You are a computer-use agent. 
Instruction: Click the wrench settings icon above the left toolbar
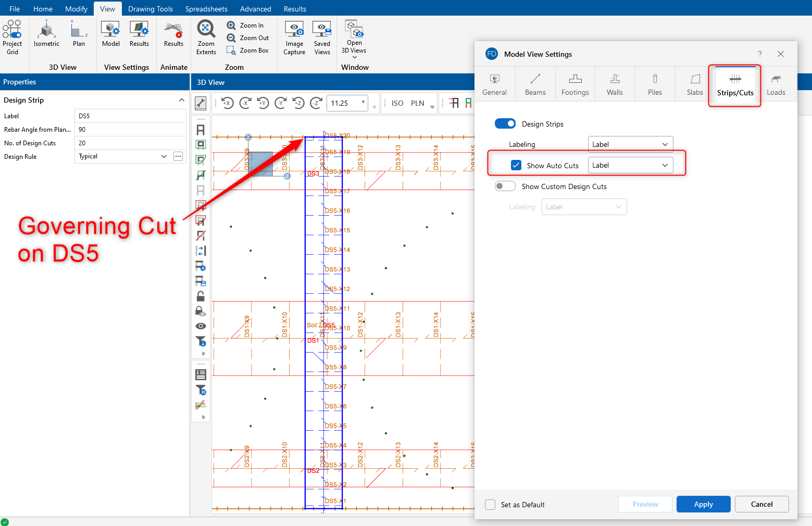pyautogui.click(x=201, y=103)
